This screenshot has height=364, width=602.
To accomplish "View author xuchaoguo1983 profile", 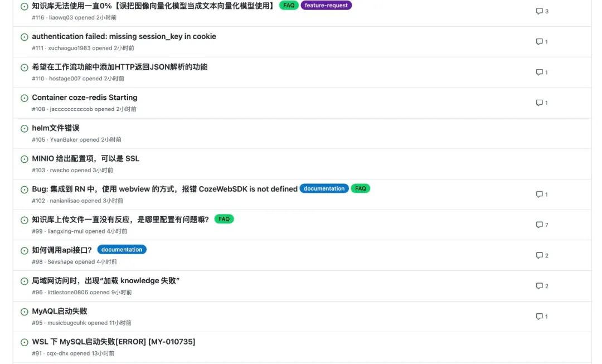I will (70, 48).
